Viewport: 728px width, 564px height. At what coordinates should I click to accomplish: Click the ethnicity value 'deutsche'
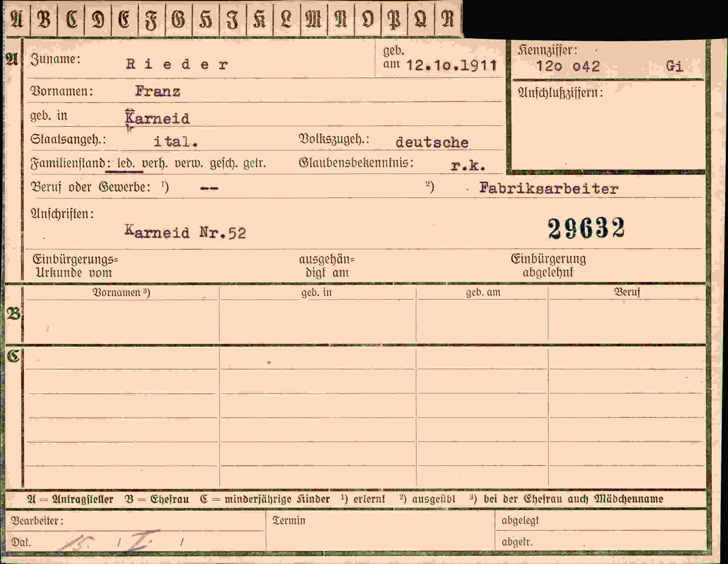click(x=432, y=142)
